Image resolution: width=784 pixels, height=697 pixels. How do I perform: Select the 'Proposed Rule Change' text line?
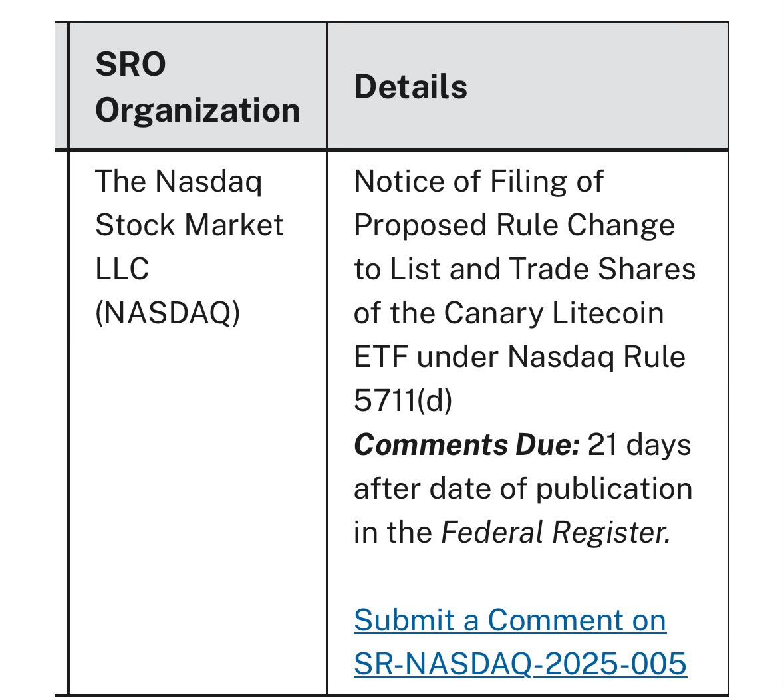(x=515, y=225)
